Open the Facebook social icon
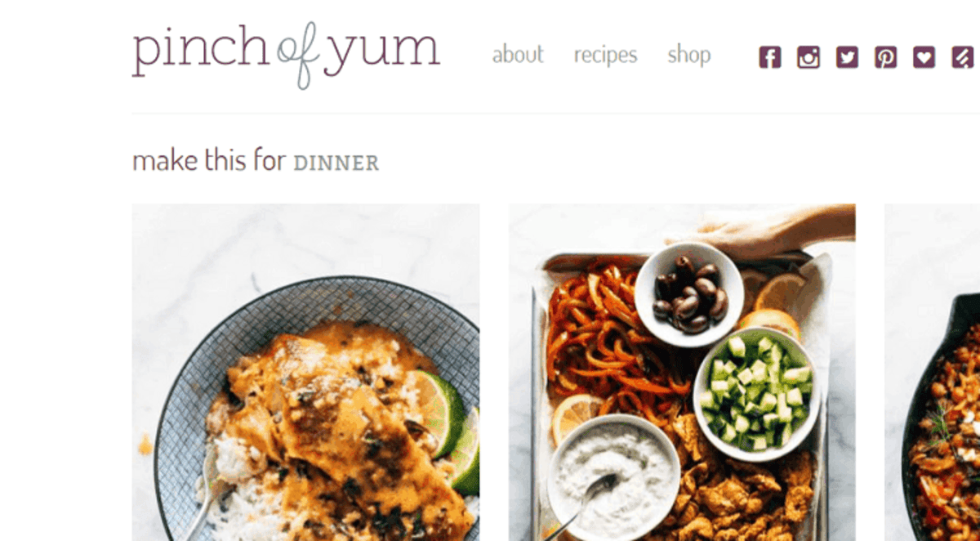The image size is (980, 541). click(x=769, y=57)
